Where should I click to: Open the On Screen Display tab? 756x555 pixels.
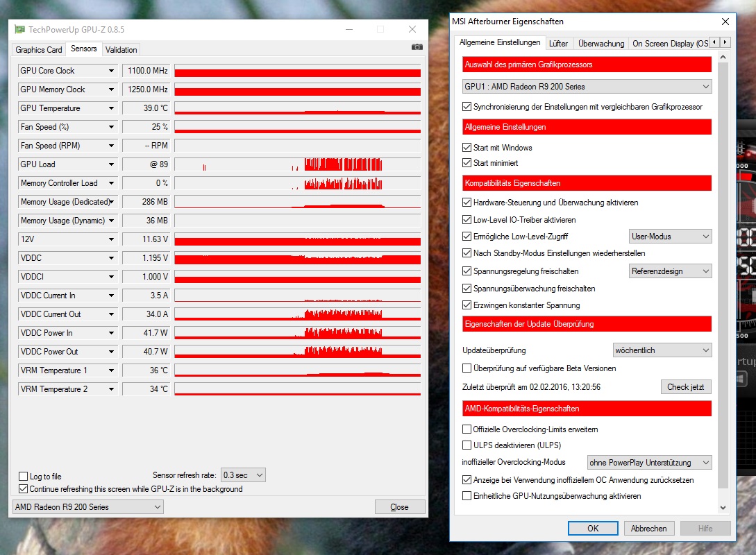670,43
